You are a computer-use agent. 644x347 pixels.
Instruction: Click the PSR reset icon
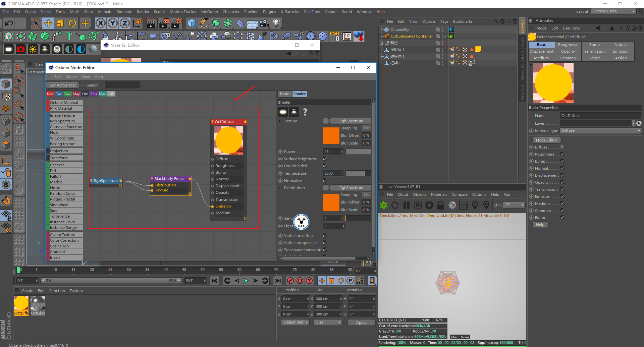pyautogui.click(x=334, y=36)
